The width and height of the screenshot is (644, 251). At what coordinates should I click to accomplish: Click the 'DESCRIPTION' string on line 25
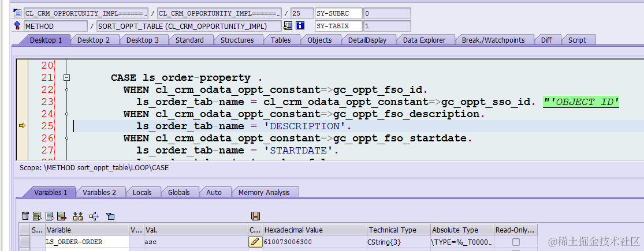click(308, 126)
